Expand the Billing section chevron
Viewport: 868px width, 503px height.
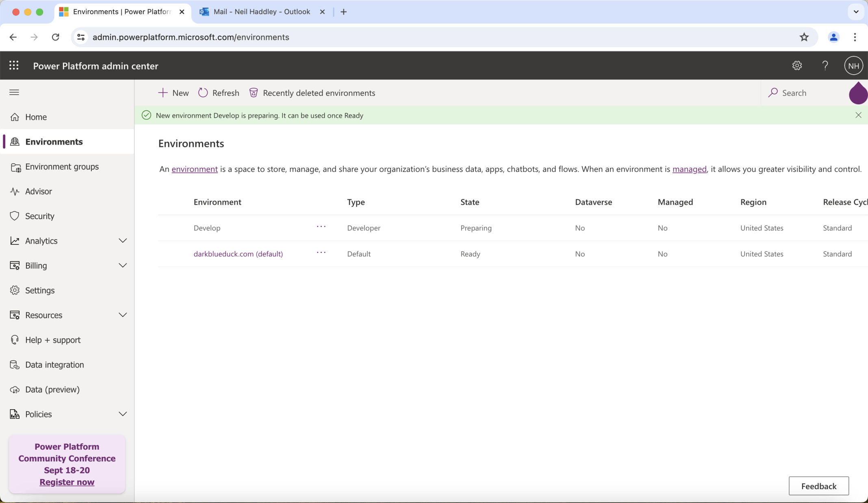(122, 266)
